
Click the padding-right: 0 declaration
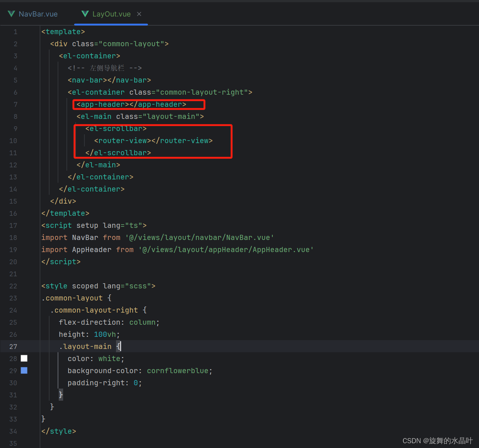pos(105,383)
